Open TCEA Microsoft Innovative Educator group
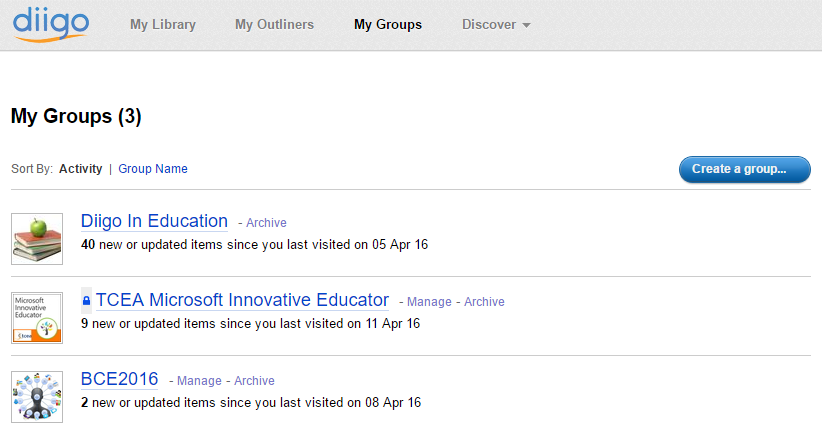Viewport: 822px width, 433px height. point(242,300)
